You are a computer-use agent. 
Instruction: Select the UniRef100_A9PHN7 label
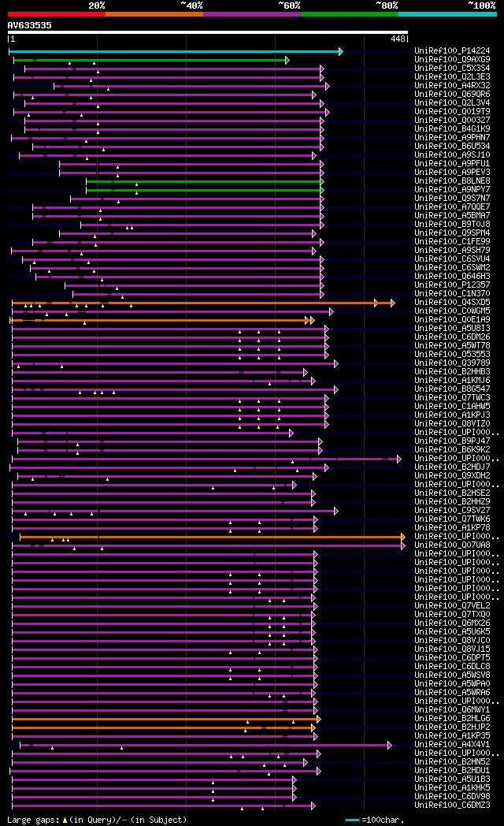point(452,137)
